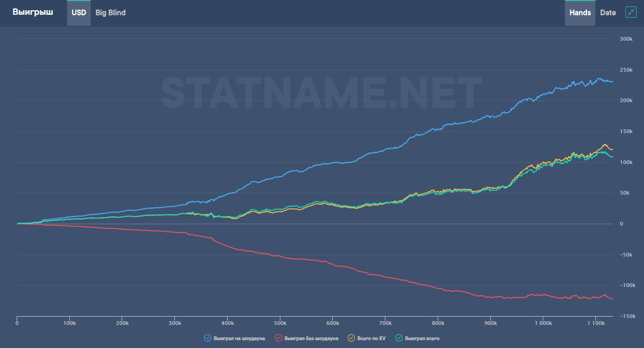Toggle the red non-showdown winnings checkmark

[279, 338]
